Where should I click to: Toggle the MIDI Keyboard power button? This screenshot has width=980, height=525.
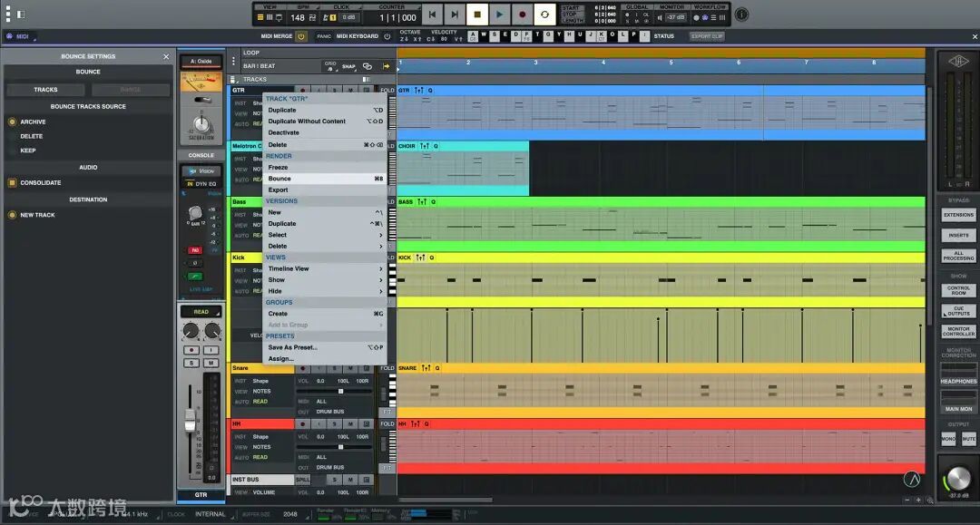pyautogui.click(x=387, y=36)
